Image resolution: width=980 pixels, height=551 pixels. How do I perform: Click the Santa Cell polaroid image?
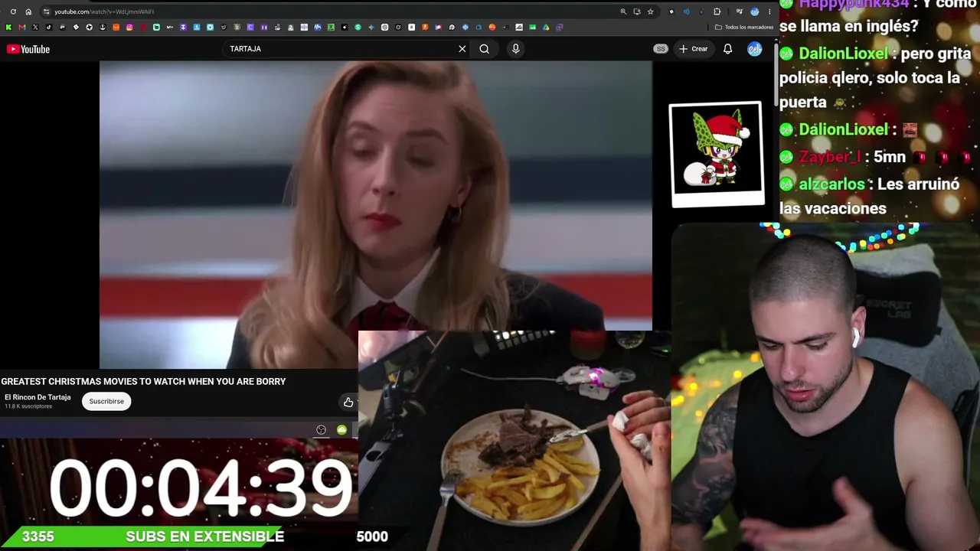point(717,154)
